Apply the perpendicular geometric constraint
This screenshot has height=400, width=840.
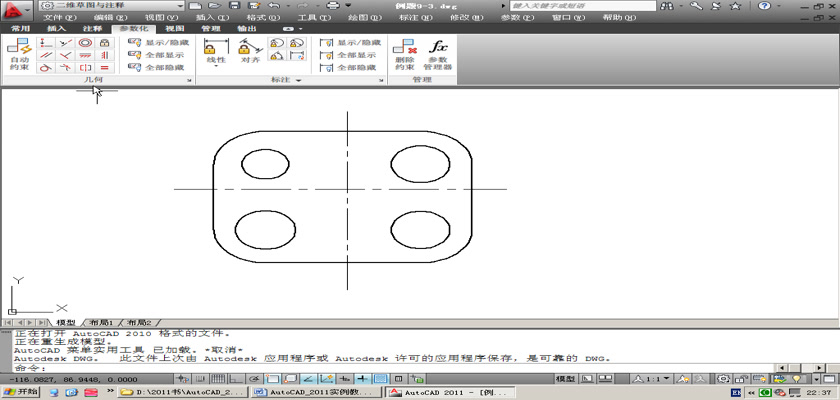click(x=65, y=55)
